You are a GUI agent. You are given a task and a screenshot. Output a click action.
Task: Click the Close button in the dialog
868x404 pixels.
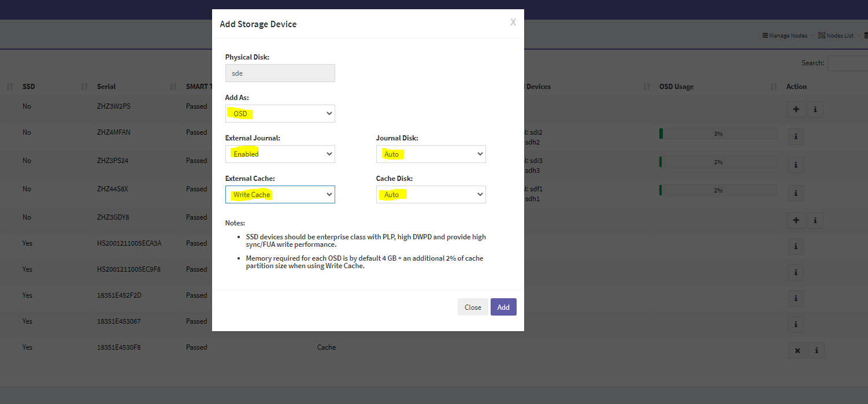coord(473,307)
